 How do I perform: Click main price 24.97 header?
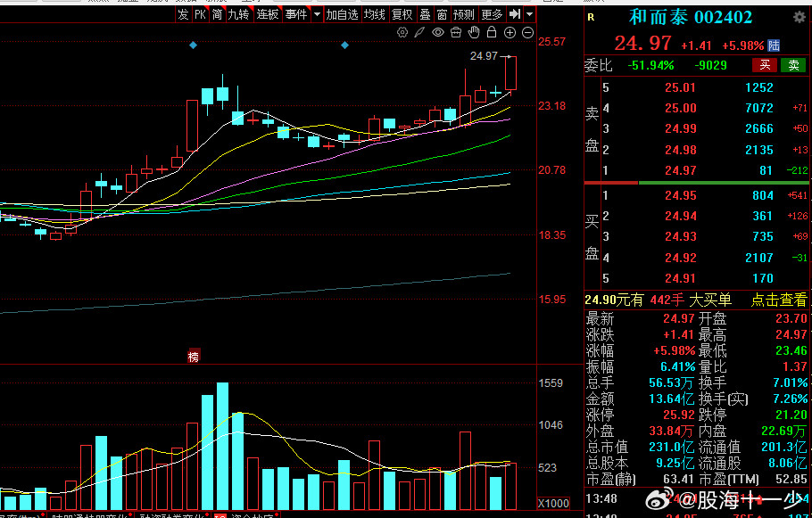point(642,44)
